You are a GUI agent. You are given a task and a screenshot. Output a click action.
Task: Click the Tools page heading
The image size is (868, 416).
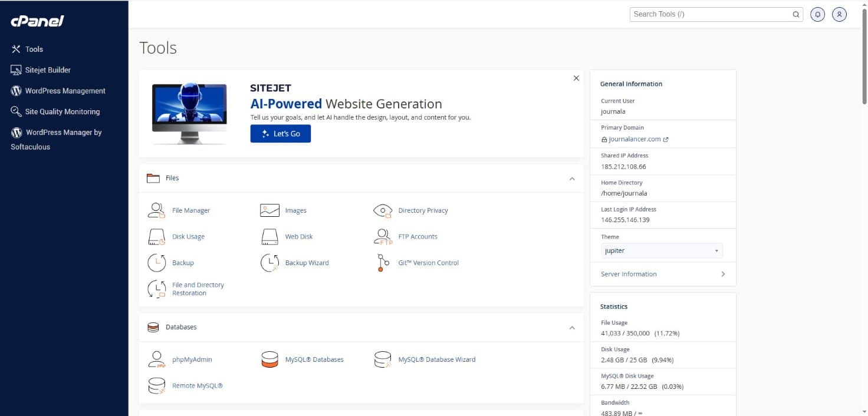158,48
